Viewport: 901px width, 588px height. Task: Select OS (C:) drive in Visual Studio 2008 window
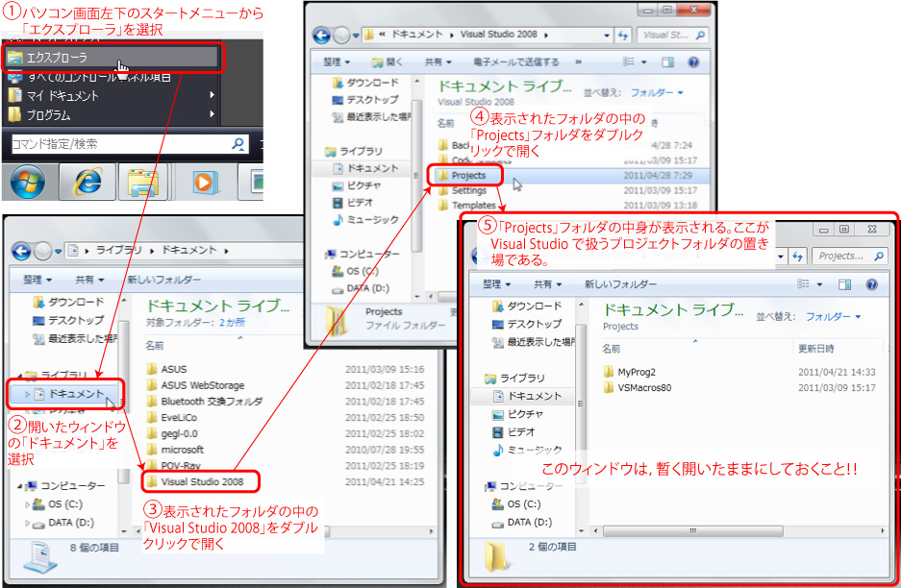pos(355,271)
